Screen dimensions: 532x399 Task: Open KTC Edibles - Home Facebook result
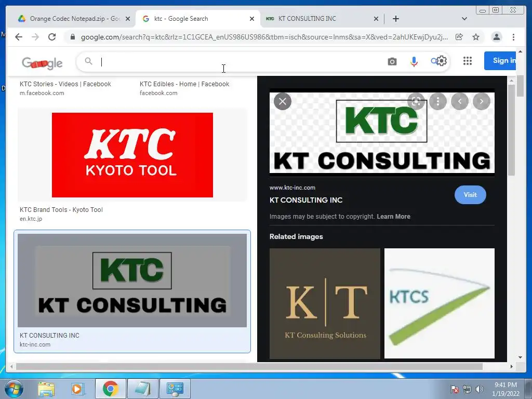(x=184, y=84)
